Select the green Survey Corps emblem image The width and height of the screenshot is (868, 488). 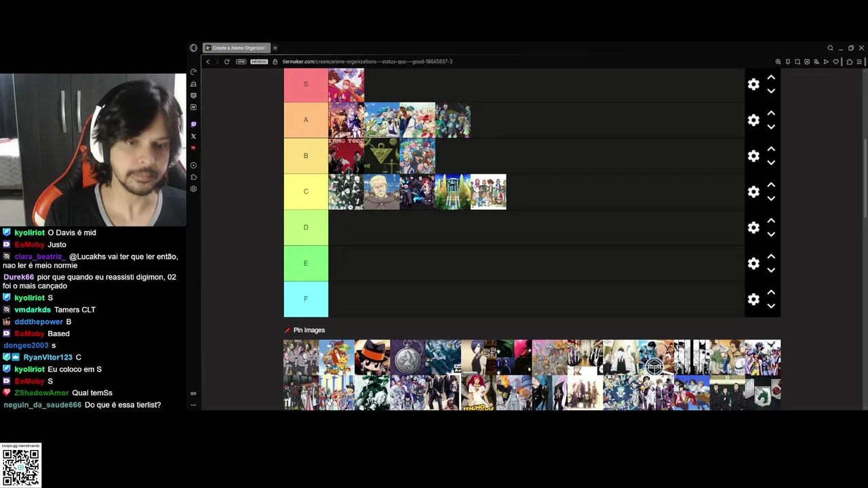click(763, 393)
